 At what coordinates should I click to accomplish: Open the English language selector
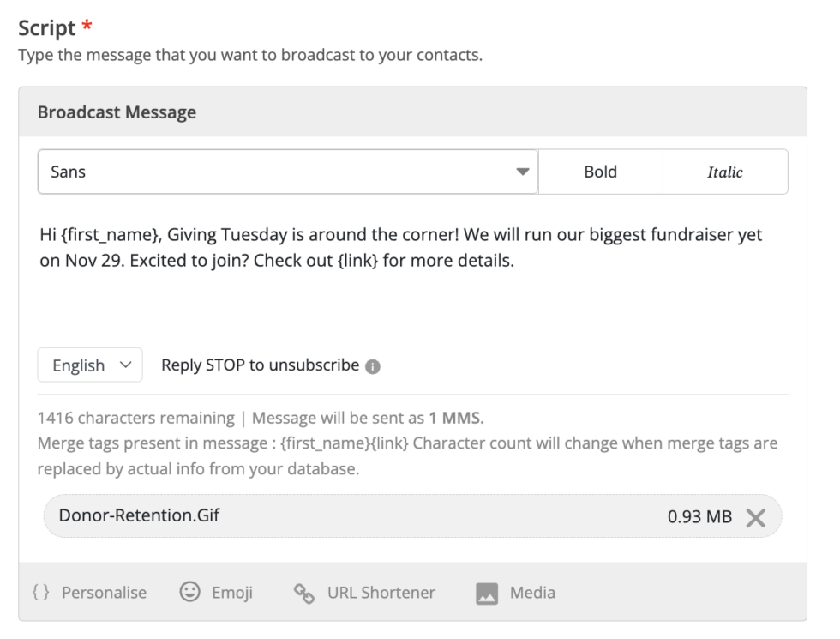click(x=89, y=365)
